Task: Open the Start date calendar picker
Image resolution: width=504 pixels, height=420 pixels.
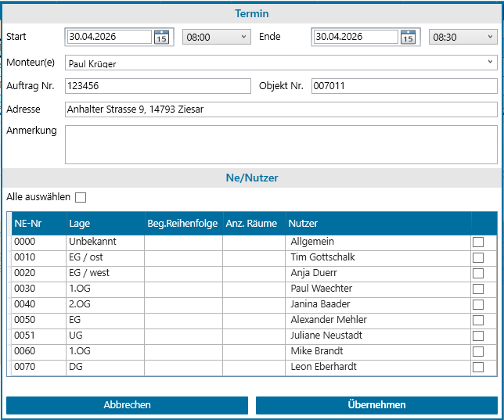Action: point(161,37)
